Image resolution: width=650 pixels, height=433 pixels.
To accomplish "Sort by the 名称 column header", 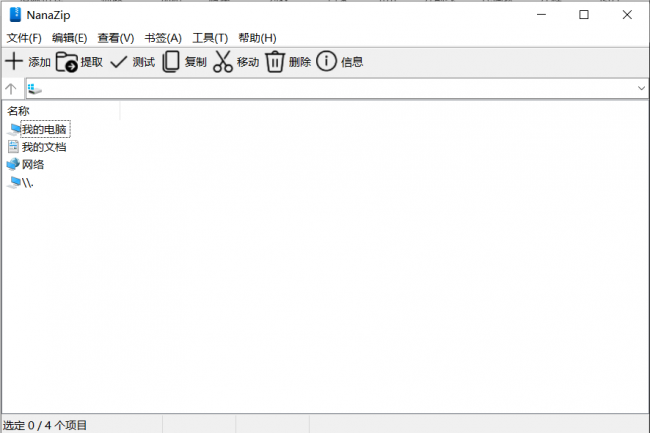I will 61,111.
